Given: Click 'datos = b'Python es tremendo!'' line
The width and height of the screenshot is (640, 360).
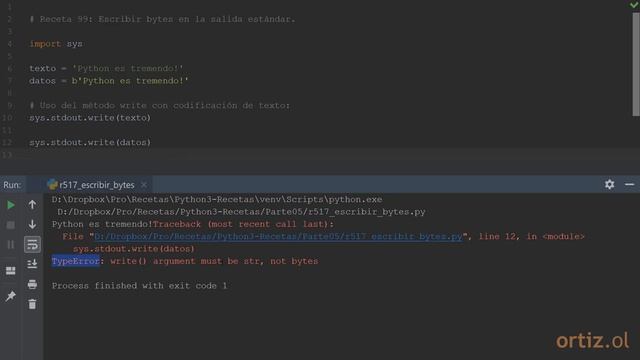Looking at the screenshot, I should [109, 81].
